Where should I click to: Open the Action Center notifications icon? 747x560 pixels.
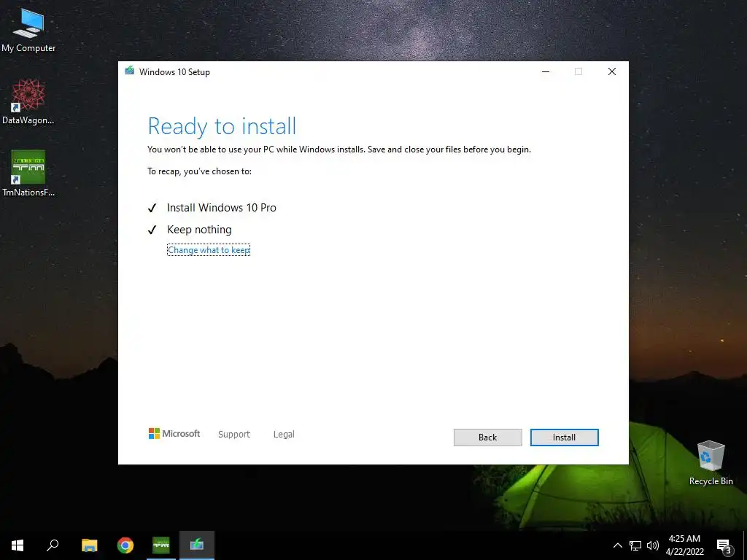click(x=724, y=545)
